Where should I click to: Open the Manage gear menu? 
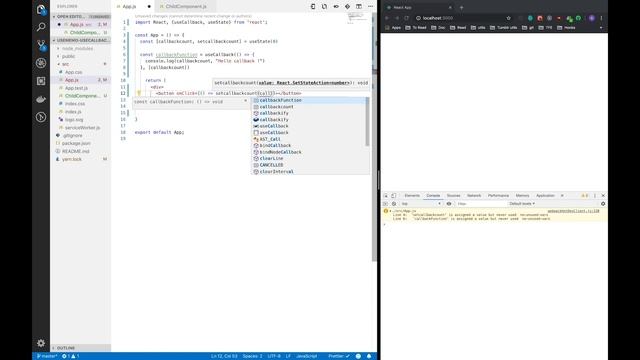tap(41, 343)
